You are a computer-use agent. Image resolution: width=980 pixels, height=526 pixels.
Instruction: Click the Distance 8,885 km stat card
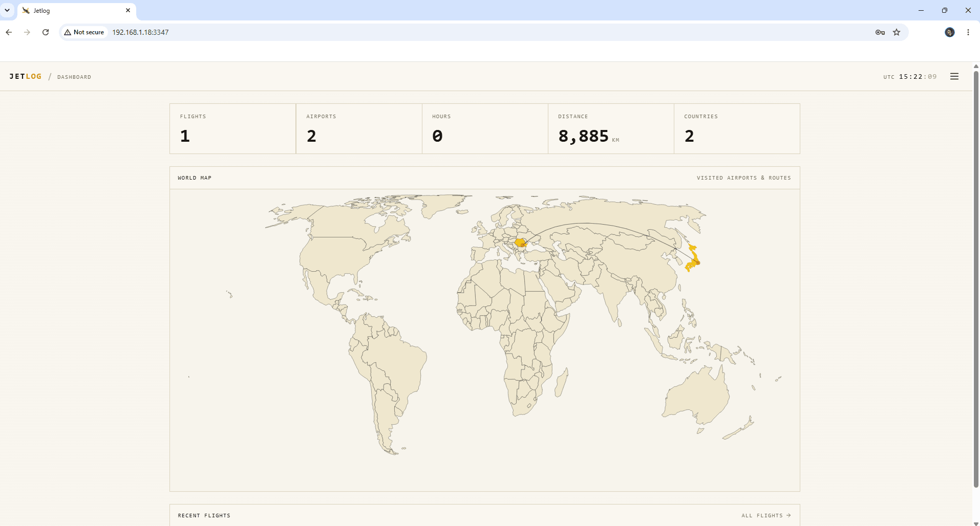[x=611, y=129]
